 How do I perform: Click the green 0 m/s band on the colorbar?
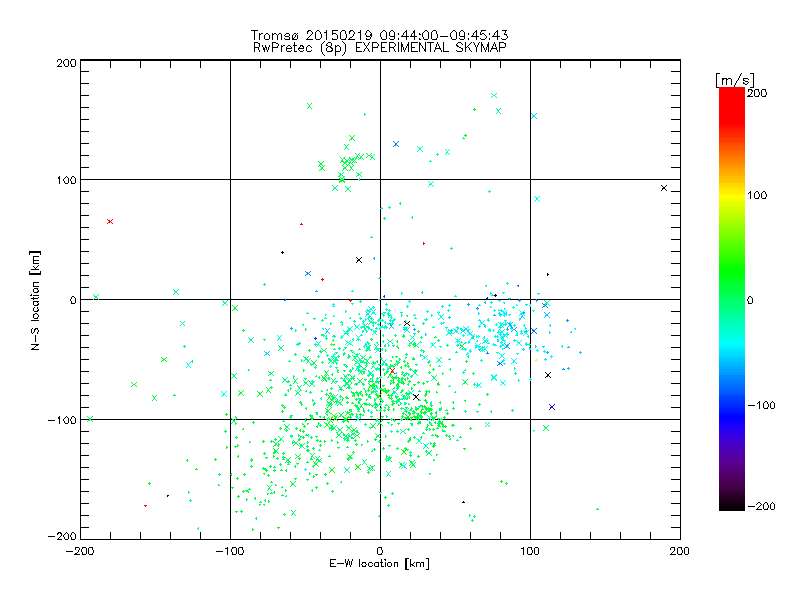pyautogui.click(x=732, y=300)
